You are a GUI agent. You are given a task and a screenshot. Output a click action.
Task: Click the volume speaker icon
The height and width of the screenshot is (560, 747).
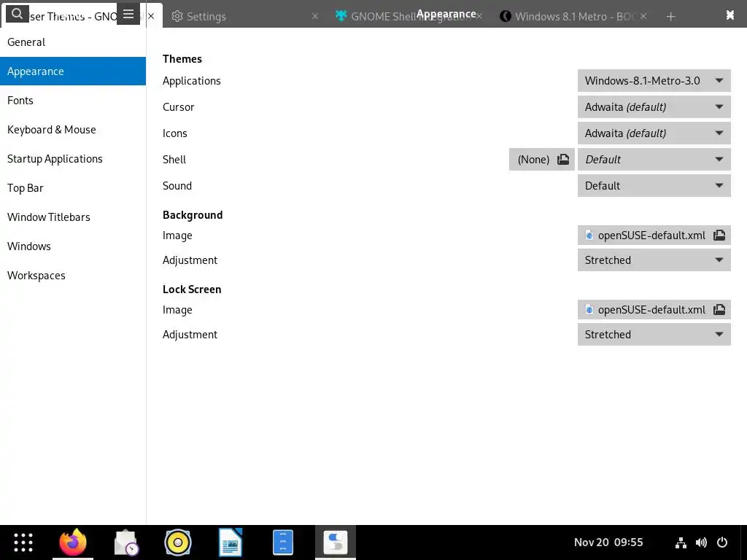pos(701,542)
